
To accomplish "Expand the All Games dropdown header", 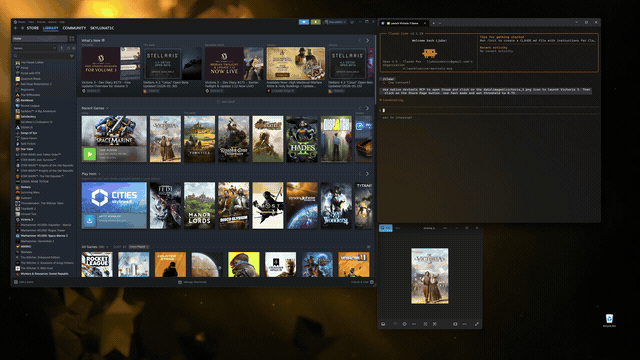I will 95,247.
